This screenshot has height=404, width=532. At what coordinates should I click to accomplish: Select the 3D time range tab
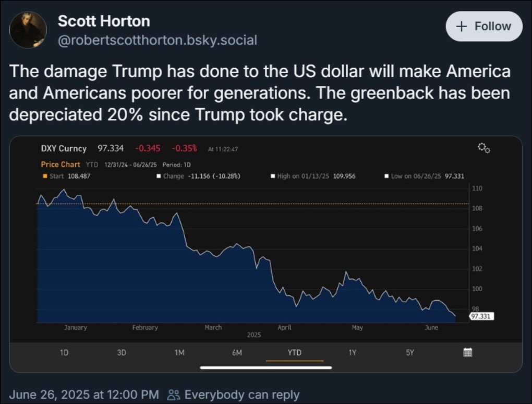pyautogui.click(x=122, y=352)
